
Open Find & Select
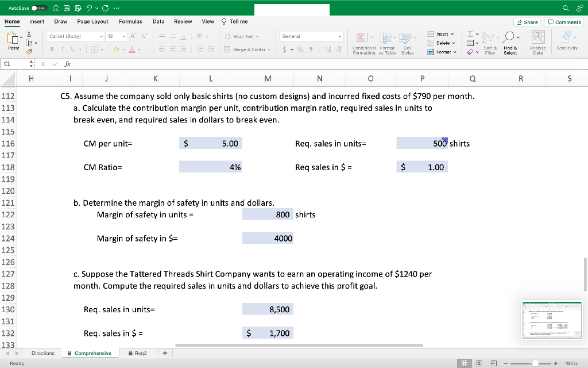point(510,44)
